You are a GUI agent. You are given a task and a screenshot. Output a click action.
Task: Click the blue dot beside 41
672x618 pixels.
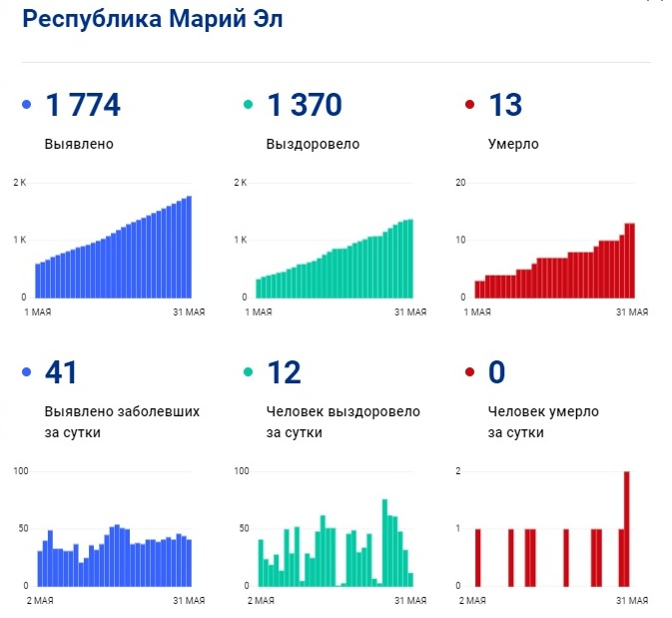click(27, 373)
